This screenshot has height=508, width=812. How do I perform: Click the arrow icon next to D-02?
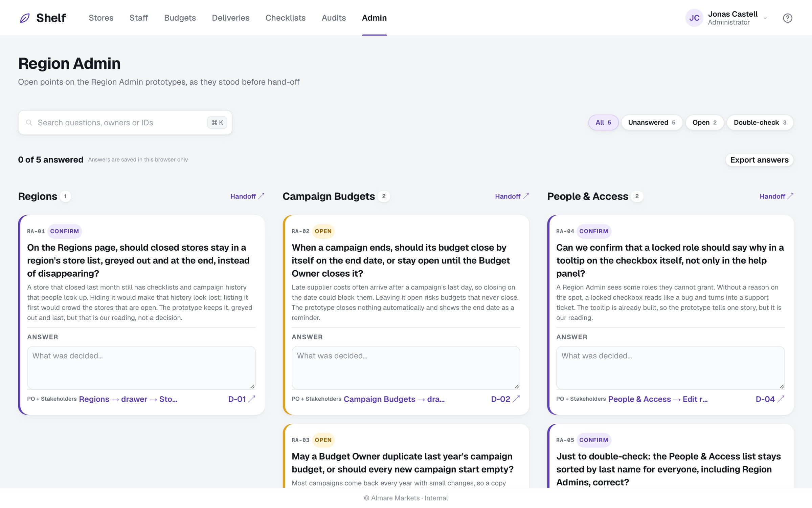pyautogui.click(x=516, y=399)
